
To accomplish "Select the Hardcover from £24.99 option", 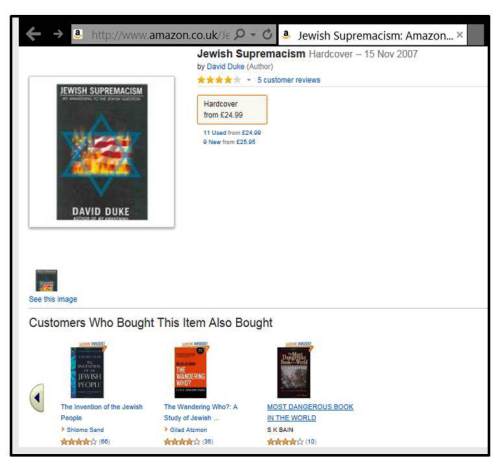I will (232, 109).
